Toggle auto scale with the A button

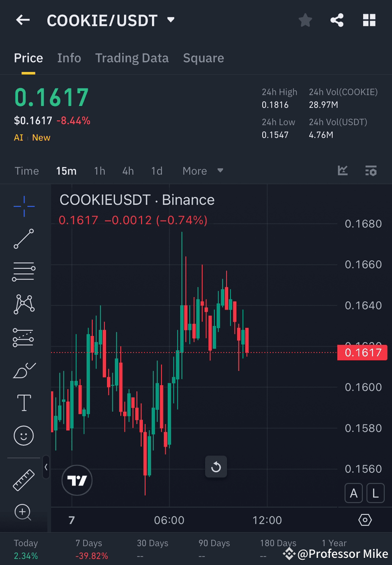354,493
